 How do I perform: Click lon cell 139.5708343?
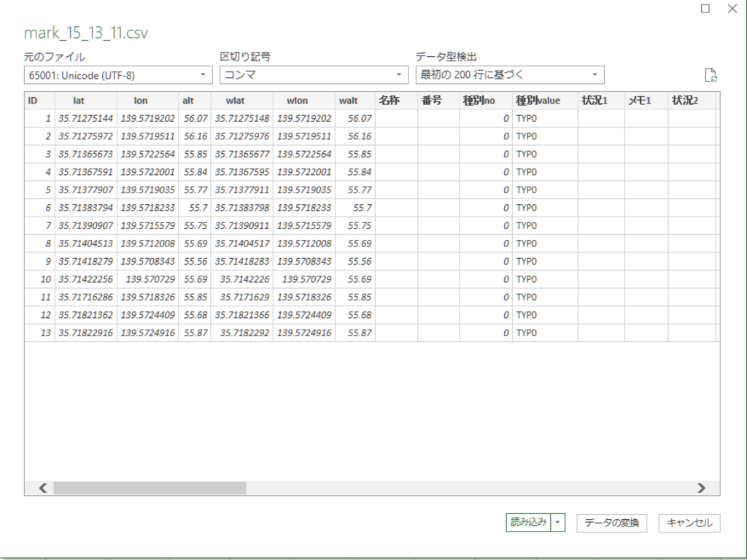[x=147, y=261]
